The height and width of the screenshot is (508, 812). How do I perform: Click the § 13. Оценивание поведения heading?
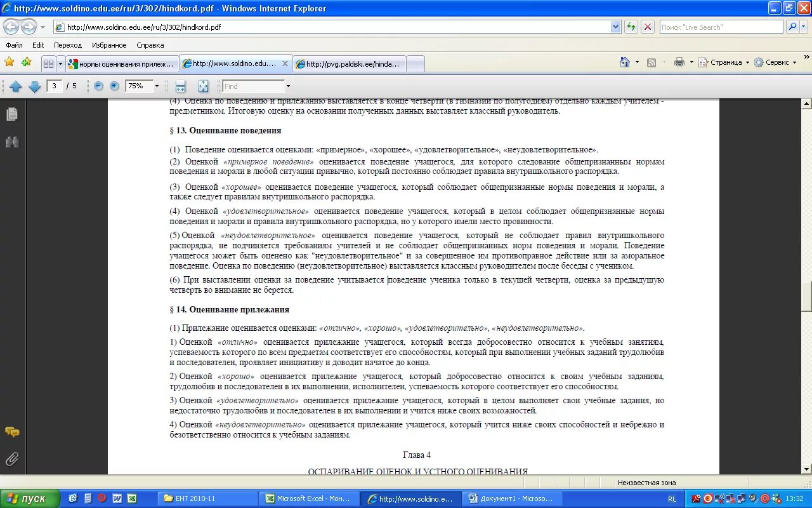tap(225, 131)
